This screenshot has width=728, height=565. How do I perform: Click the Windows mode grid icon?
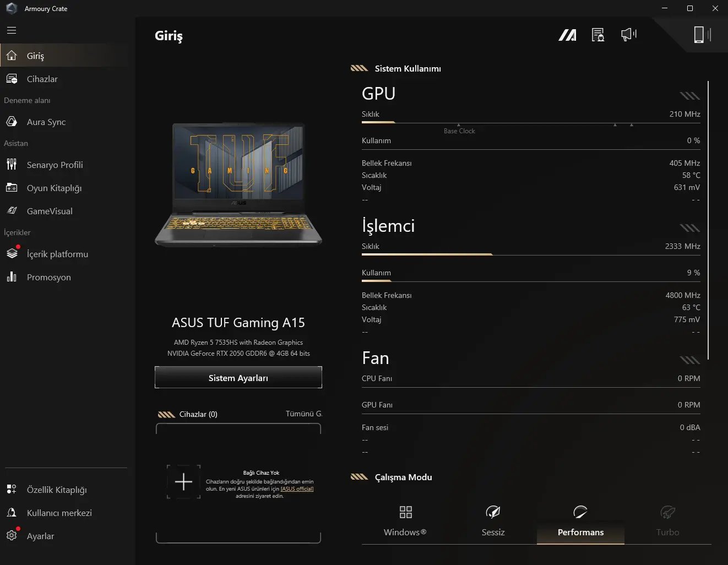click(x=405, y=512)
